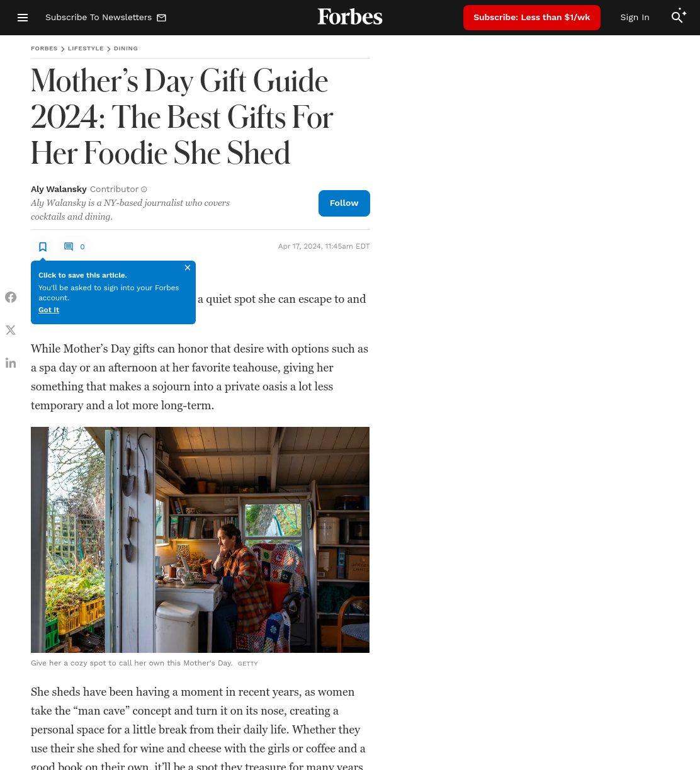The image size is (700, 770).
Task: Open the hamburger navigation menu
Action: pyautogui.click(x=23, y=18)
